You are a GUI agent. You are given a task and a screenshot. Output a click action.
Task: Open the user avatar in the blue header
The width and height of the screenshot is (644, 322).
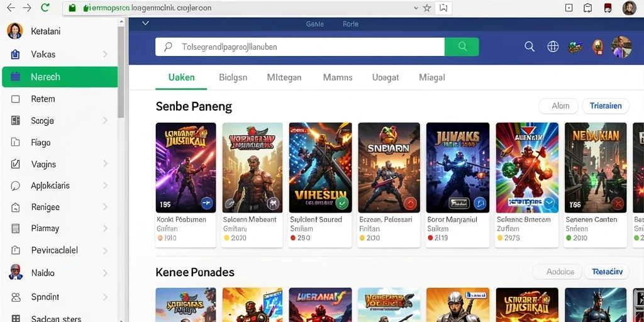coord(621,47)
